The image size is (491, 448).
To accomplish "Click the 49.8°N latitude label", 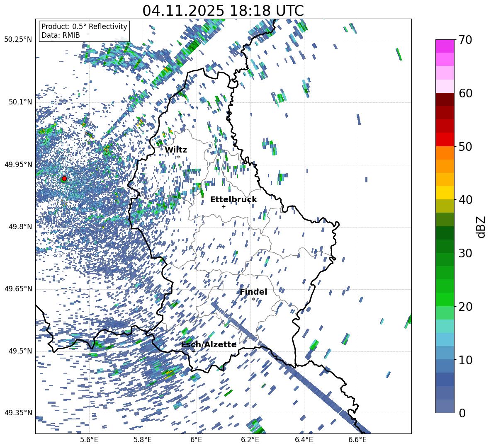I will point(20,227).
